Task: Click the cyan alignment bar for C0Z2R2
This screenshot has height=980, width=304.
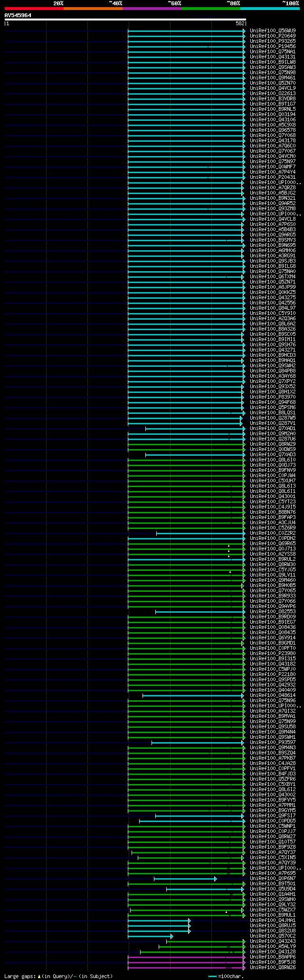Action: coord(201,533)
